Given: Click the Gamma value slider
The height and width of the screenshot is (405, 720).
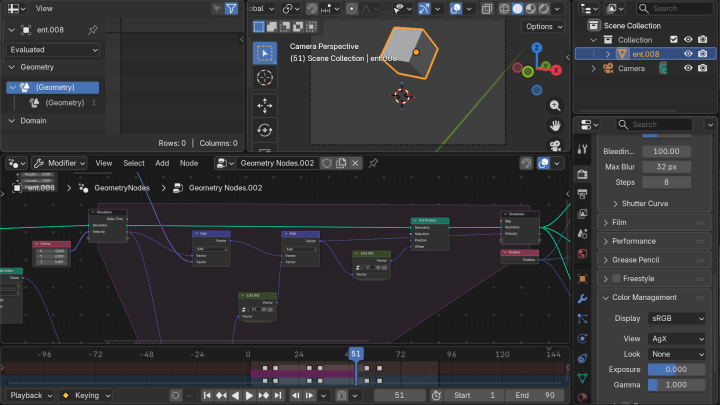Looking at the screenshot, I should click(674, 384).
